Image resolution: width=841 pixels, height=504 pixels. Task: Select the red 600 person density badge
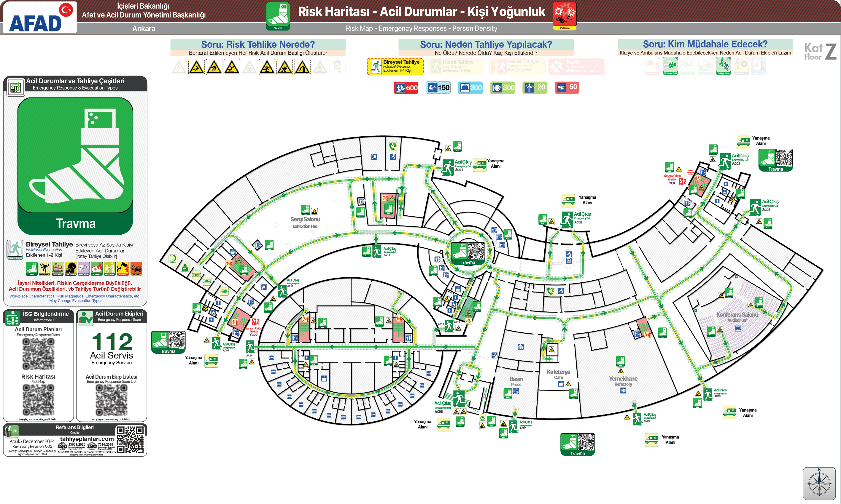(406, 88)
